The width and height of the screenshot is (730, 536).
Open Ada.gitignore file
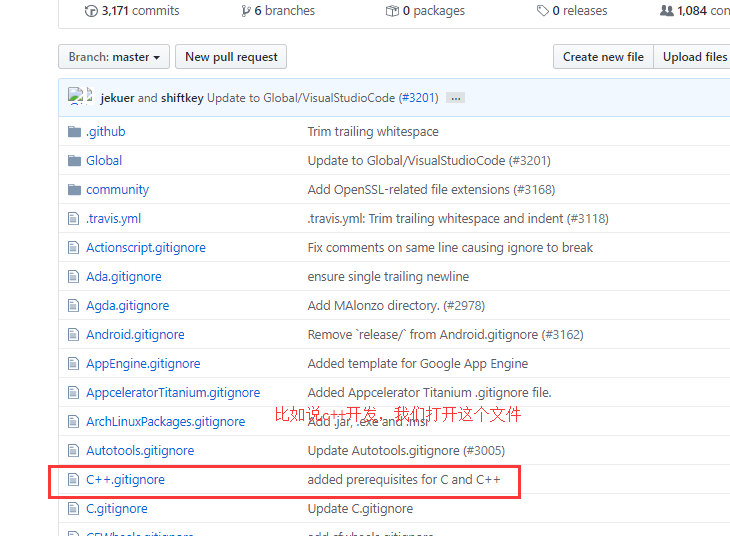[124, 277]
